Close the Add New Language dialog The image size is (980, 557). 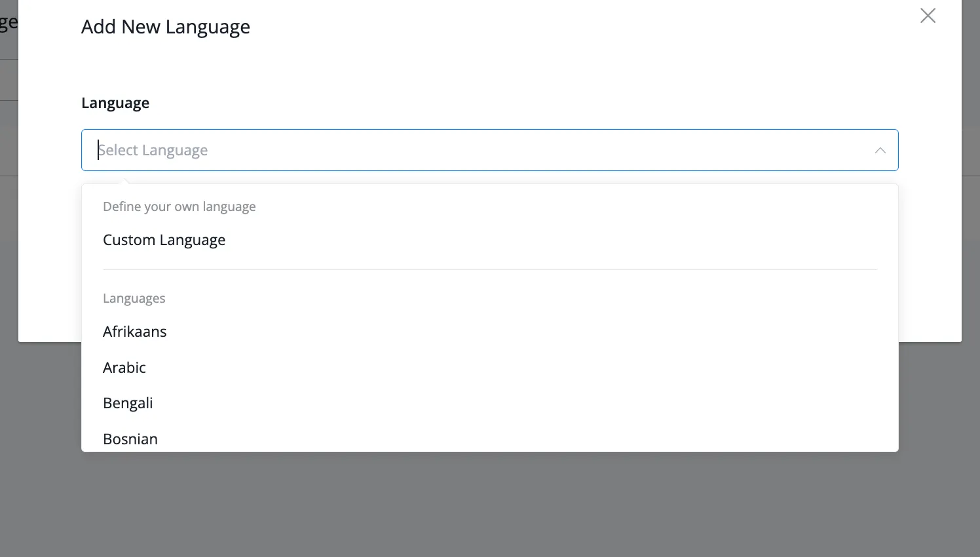tap(928, 16)
